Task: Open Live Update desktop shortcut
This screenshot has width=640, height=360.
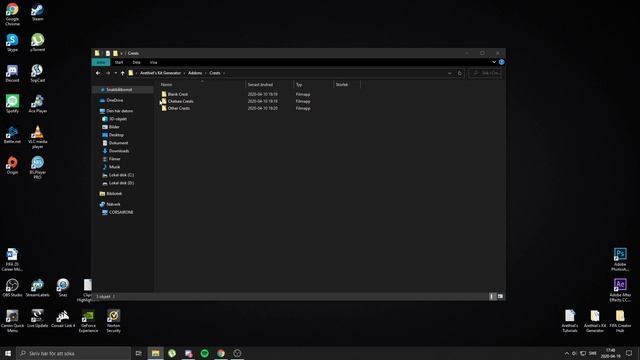Action: pos(37,319)
